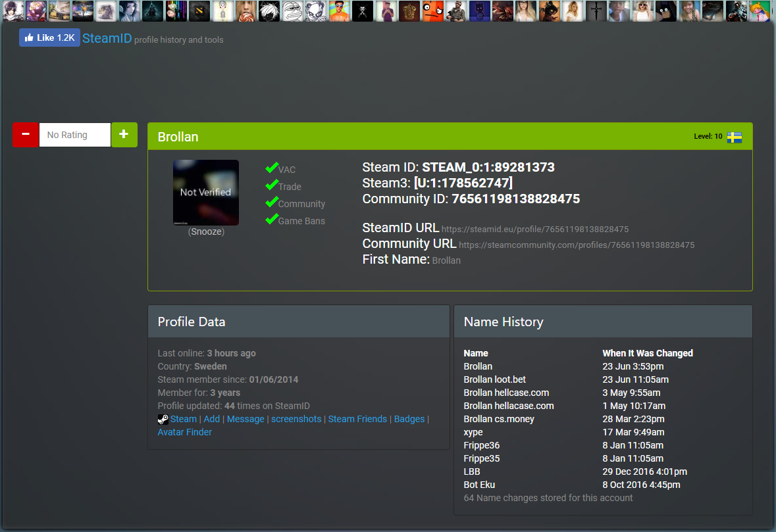Open the Badges link
This screenshot has height=532, width=776.
(409, 419)
